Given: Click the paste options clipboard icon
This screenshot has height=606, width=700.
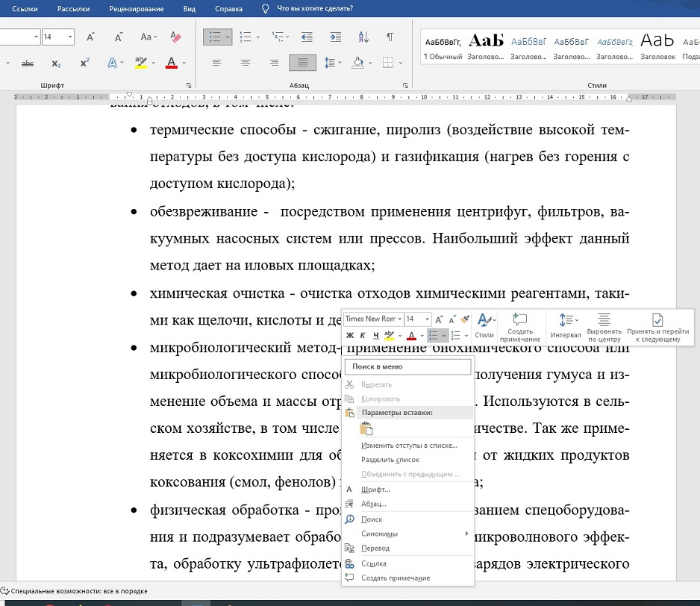Looking at the screenshot, I should pyautogui.click(x=366, y=428).
